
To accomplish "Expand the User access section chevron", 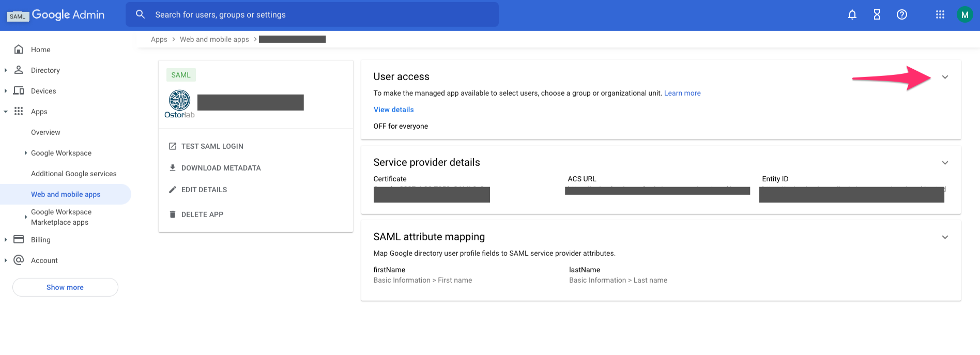I will pyautogui.click(x=945, y=77).
